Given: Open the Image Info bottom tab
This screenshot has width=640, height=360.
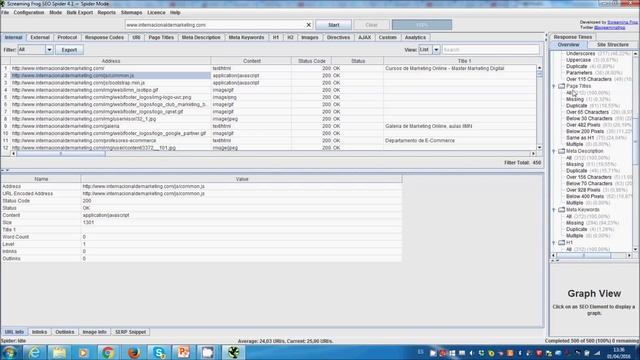Looking at the screenshot, I should (94, 332).
